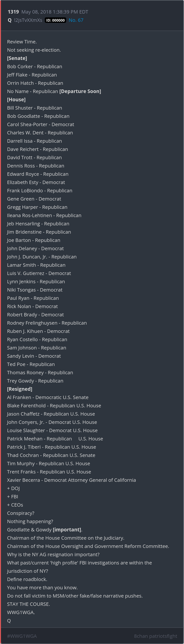Click the post timestamp May 08, 2018
The image size is (184, 644).
pyautogui.click(x=55, y=12)
